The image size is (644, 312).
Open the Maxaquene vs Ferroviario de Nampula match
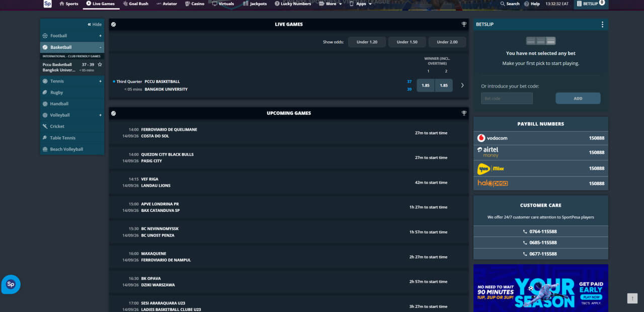tap(289, 257)
